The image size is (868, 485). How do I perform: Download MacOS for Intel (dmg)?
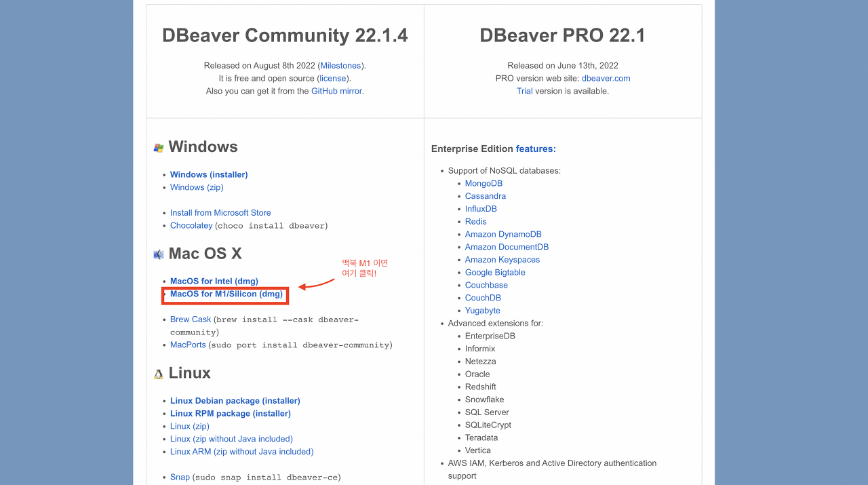(214, 282)
